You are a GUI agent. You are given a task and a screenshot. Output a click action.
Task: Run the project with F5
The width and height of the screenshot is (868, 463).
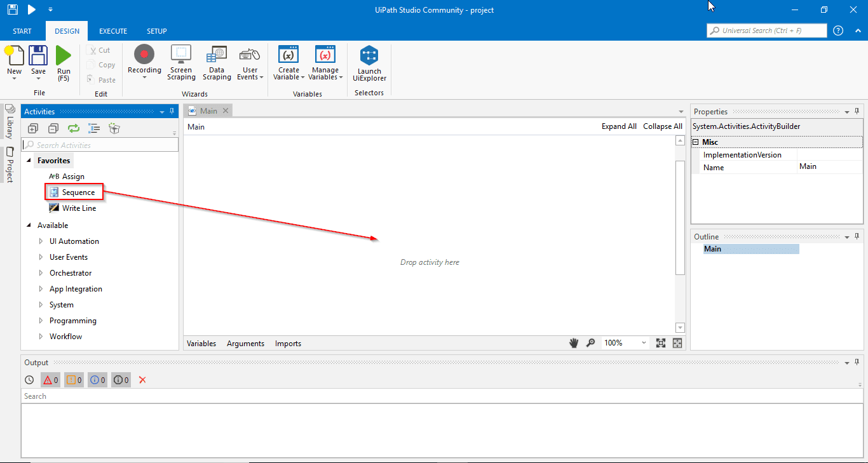click(64, 62)
